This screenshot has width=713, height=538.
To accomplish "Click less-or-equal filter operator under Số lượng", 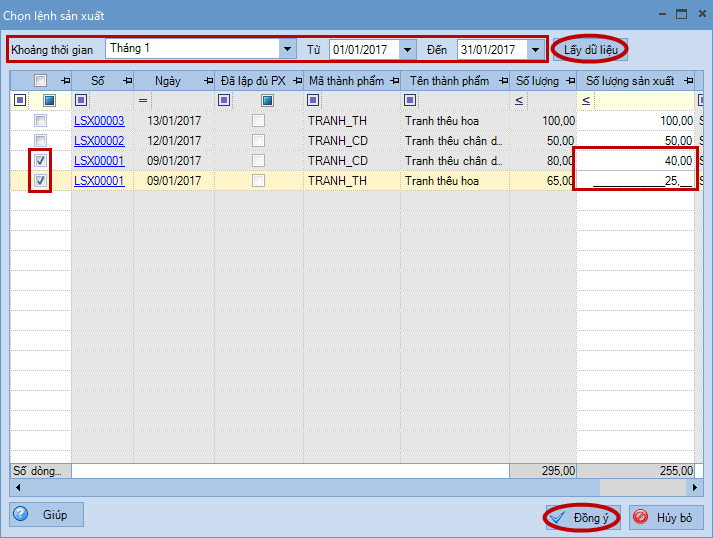I will pyautogui.click(x=519, y=100).
